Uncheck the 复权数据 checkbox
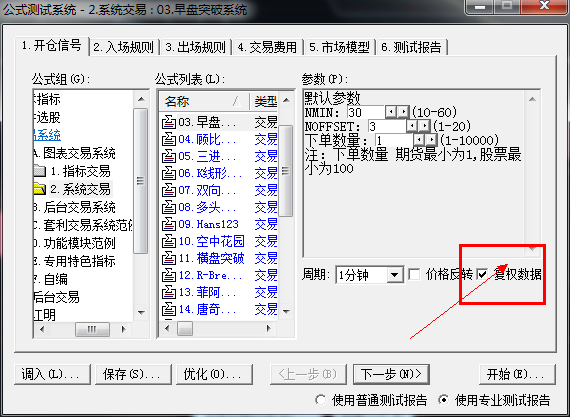 click(x=482, y=274)
